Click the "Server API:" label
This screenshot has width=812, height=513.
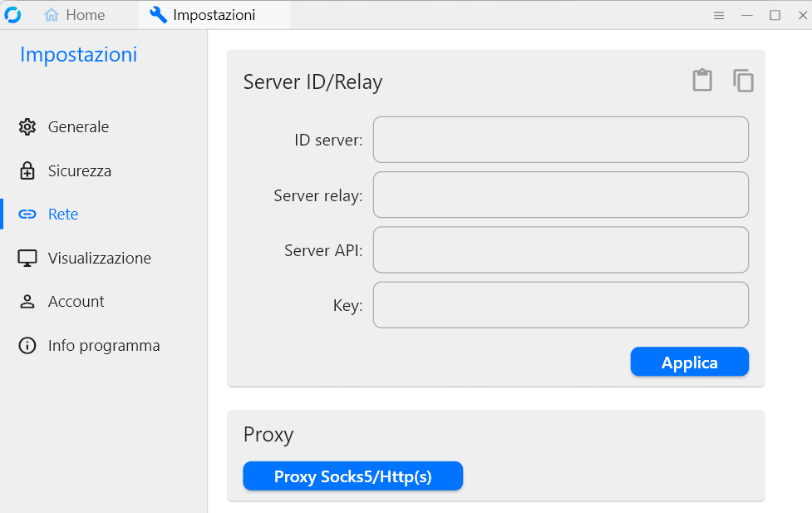click(323, 250)
